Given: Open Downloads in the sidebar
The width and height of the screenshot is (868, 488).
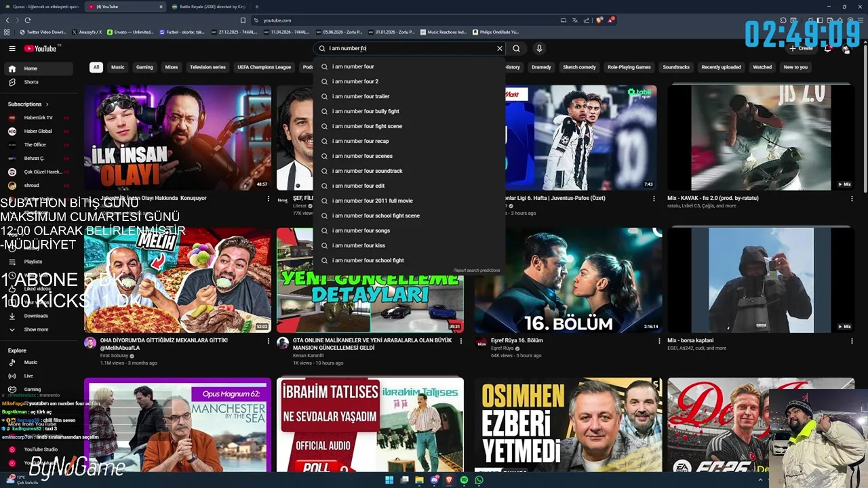Looking at the screenshot, I should pyautogui.click(x=39, y=316).
